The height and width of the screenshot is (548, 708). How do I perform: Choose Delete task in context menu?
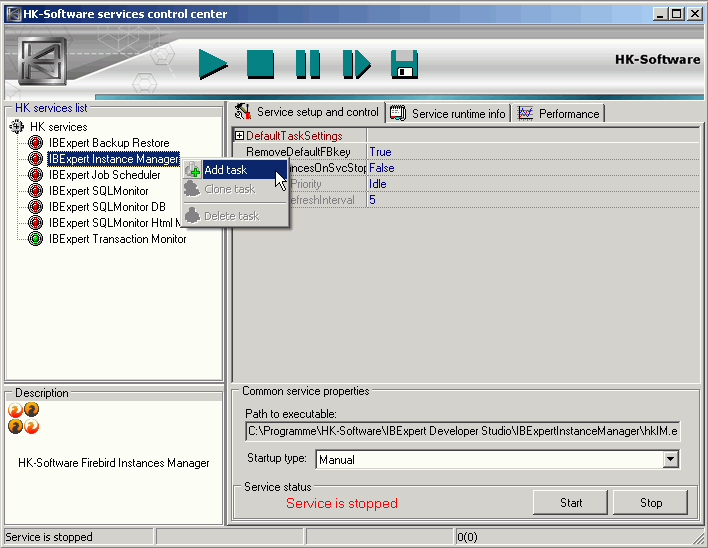coord(236,216)
